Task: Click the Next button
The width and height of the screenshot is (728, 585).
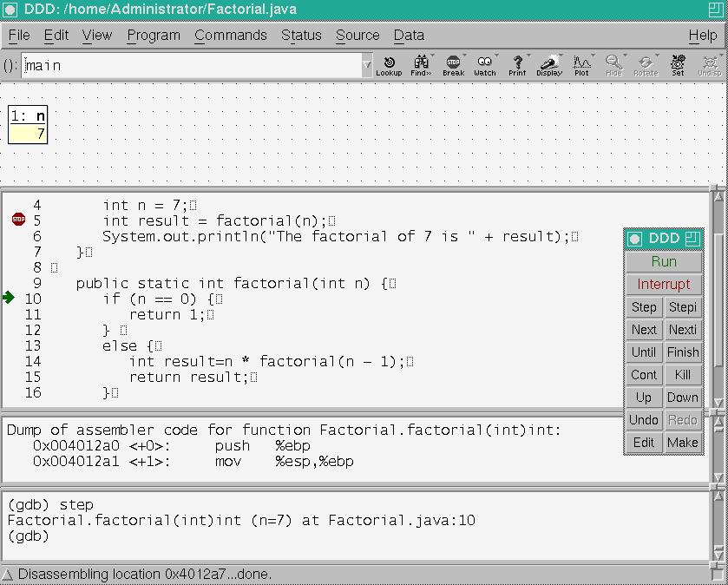Action: click(x=644, y=330)
